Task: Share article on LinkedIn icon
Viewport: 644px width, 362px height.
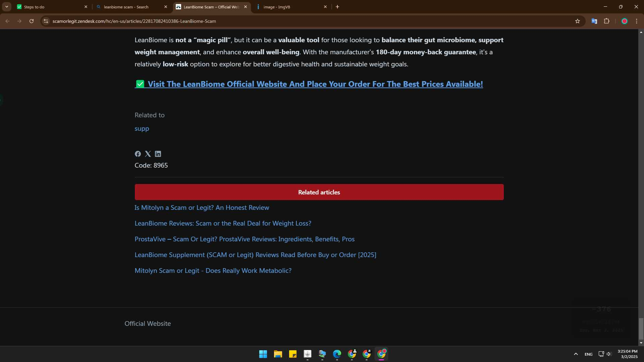Action: tap(158, 154)
